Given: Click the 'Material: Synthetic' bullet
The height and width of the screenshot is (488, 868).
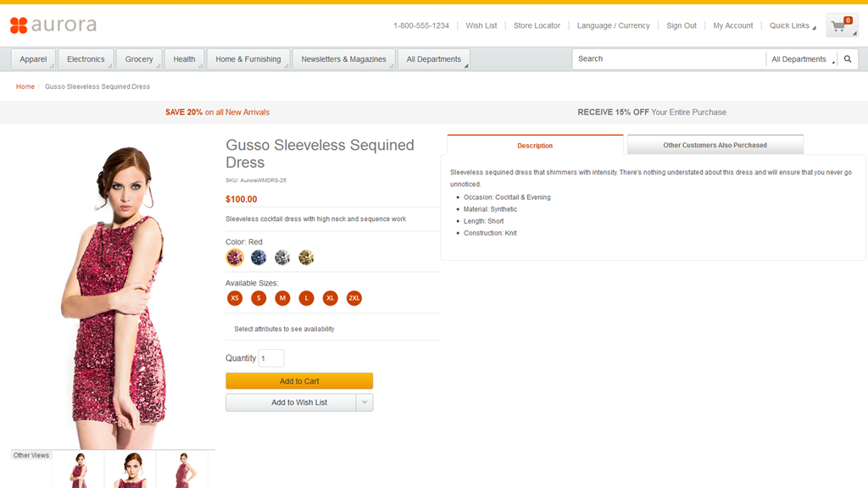Looking at the screenshot, I should (491, 209).
